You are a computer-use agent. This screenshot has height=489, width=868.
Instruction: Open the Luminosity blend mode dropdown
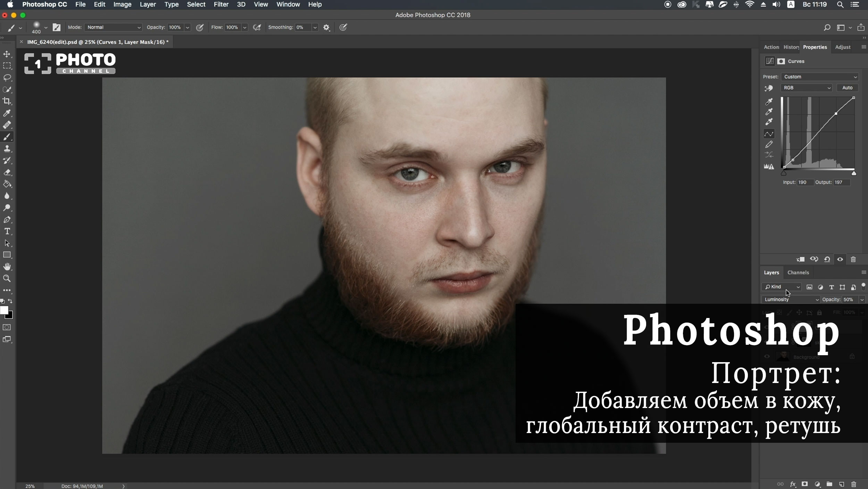coord(791,300)
